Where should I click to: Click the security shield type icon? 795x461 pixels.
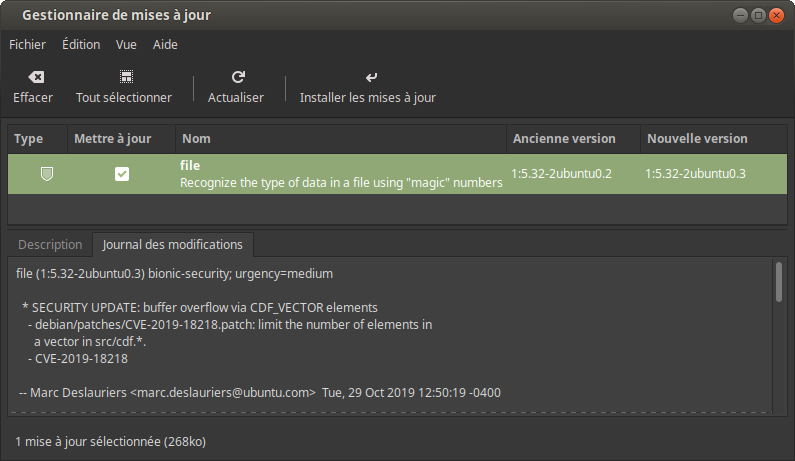pos(47,174)
